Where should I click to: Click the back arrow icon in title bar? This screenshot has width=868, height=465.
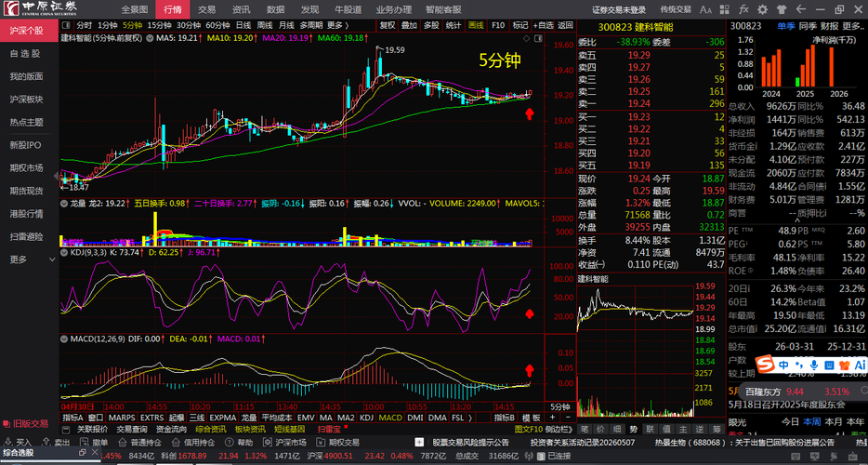800,9
